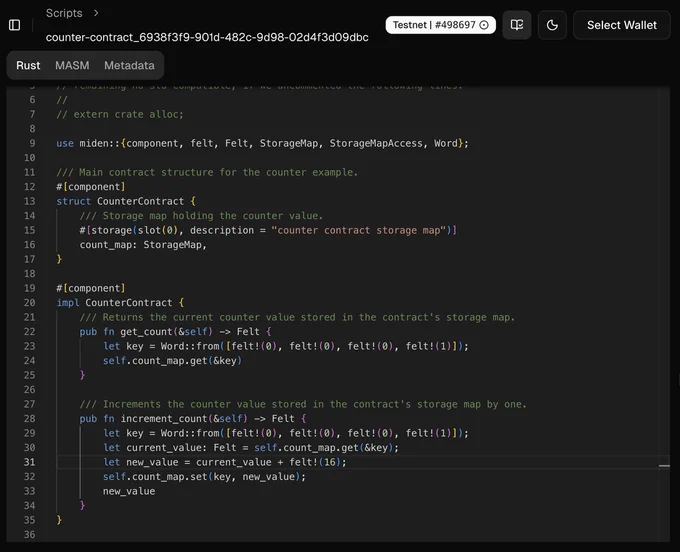The height and width of the screenshot is (552, 680).
Task: Place cursor on 'use miden::' import line
Action: pos(262,144)
